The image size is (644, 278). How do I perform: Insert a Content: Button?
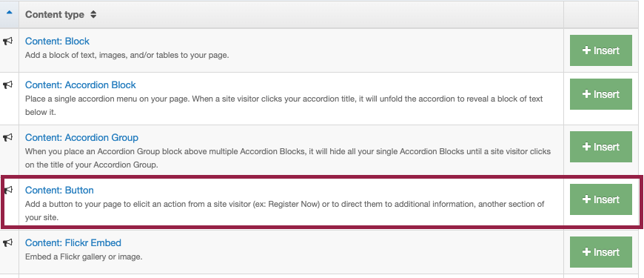click(x=601, y=199)
